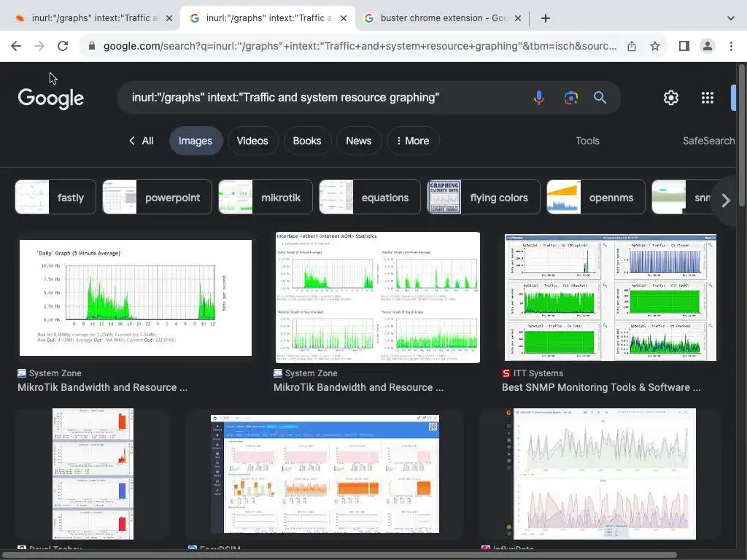Expand the More search filters menu

coord(413,141)
